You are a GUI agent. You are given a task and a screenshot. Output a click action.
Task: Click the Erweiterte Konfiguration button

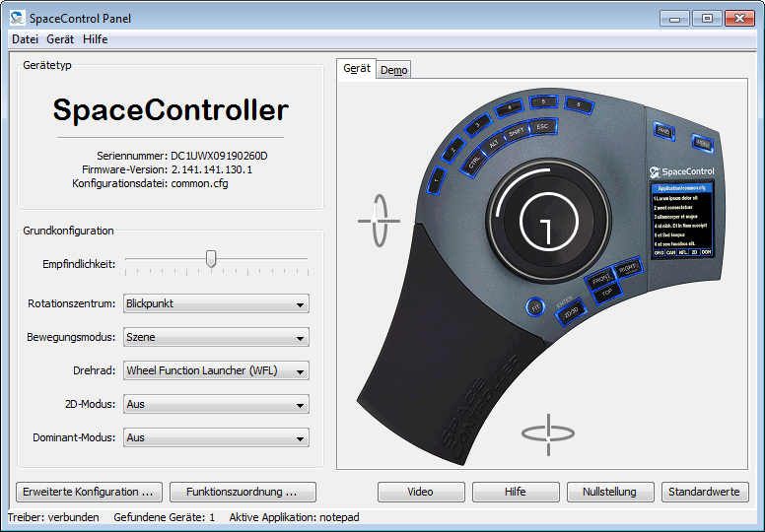89,492
